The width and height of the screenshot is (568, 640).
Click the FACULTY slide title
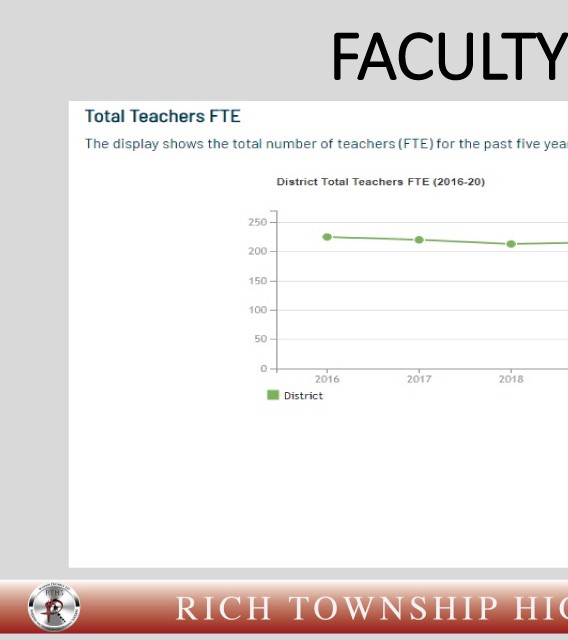click(449, 57)
